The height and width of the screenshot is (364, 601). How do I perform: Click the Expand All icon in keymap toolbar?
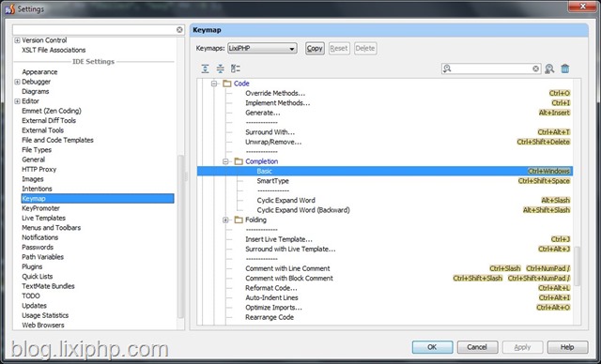[x=205, y=68]
